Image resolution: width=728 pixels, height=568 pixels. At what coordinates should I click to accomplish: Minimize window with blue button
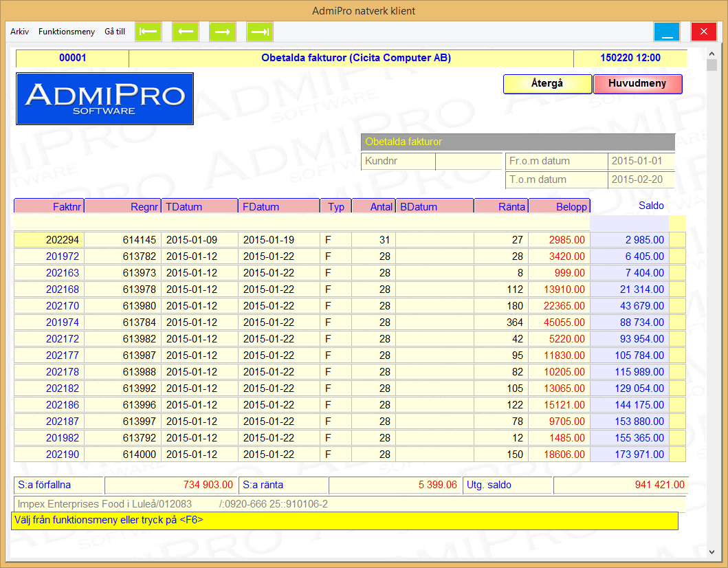666,32
